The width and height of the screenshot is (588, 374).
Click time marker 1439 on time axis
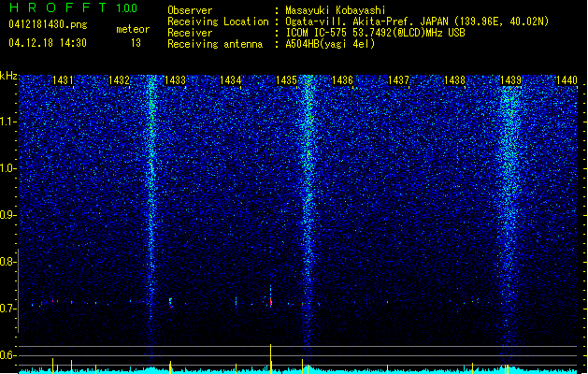click(510, 79)
